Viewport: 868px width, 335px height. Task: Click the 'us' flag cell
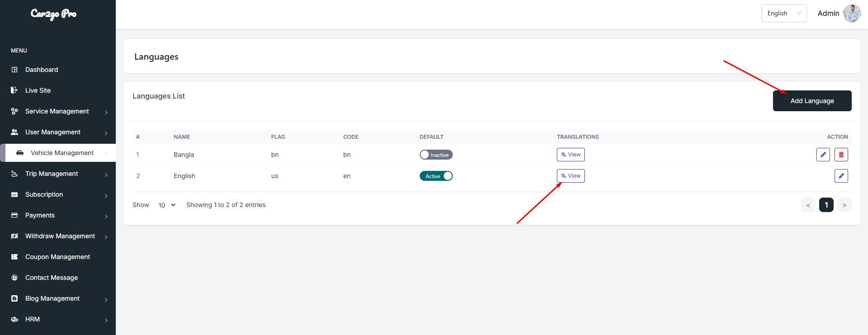pos(275,176)
